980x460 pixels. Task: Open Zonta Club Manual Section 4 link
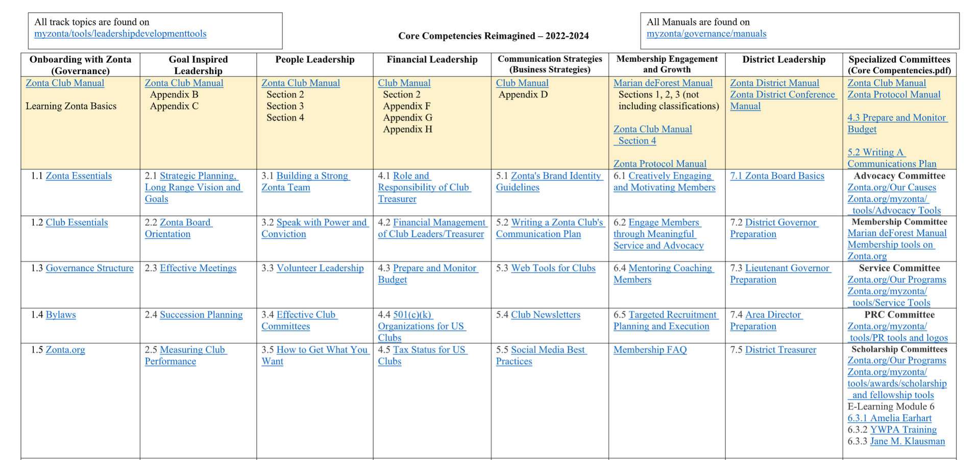(x=653, y=135)
